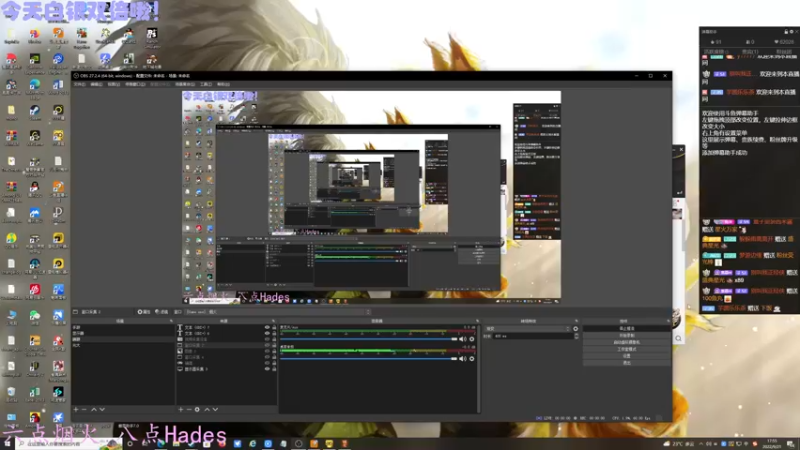Move selected scene down
The image size is (800, 450).
[x=103, y=409]
